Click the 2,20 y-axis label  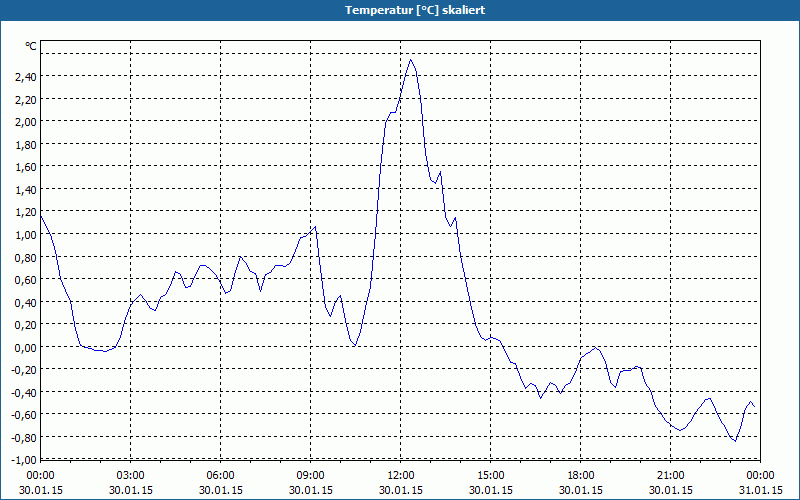pyautogui.click(x=26, y=99)
